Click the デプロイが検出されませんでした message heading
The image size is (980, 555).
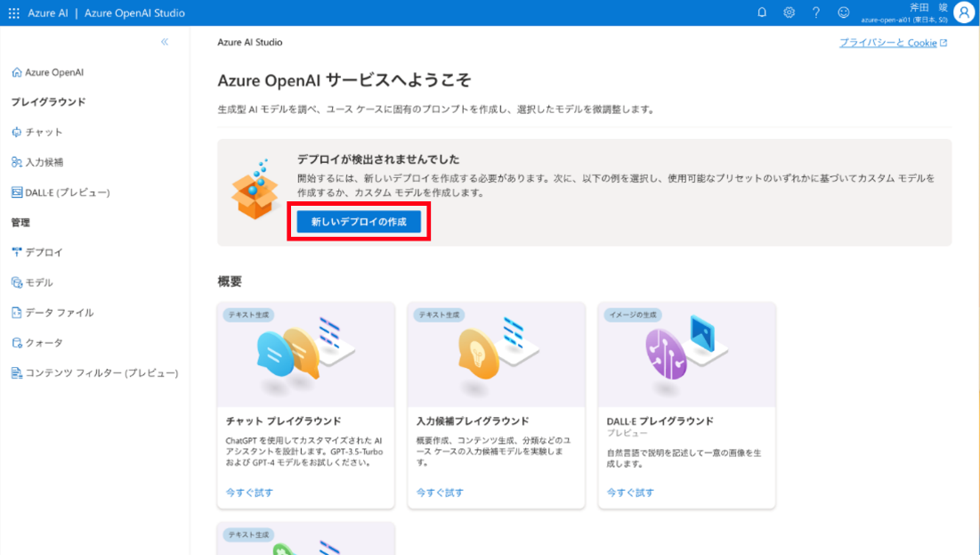coord(378,159)
